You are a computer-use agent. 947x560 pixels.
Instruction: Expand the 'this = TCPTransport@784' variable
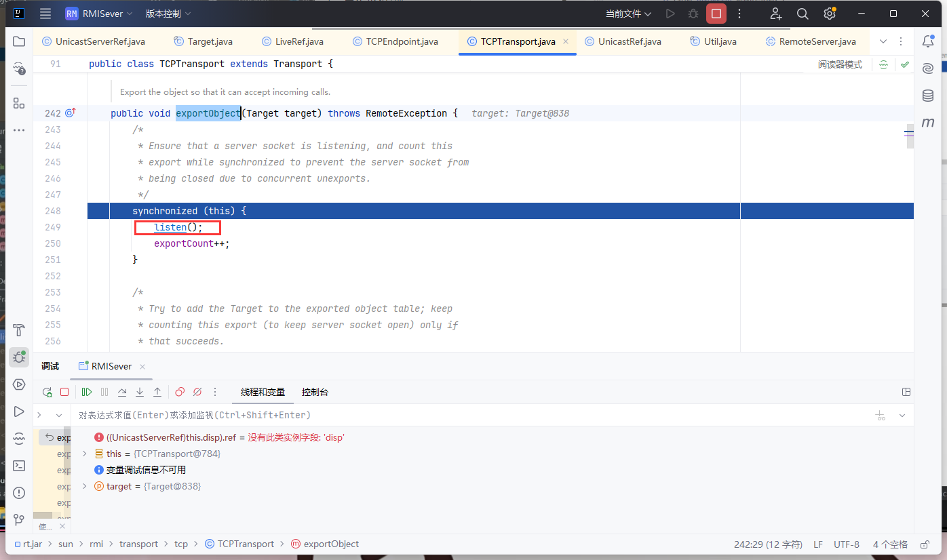(x=84, y=454)
